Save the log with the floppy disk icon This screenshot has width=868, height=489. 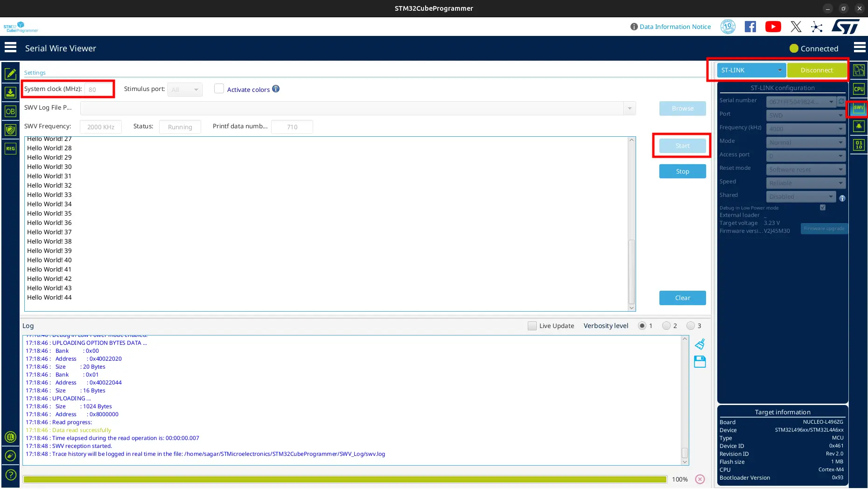[700, 362]
